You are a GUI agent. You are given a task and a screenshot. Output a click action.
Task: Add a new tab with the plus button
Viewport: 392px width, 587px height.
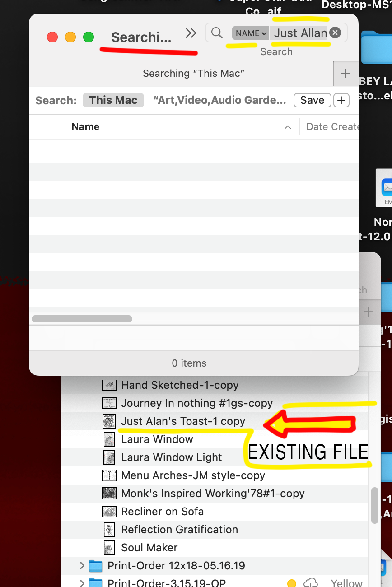tap(345, 74)
